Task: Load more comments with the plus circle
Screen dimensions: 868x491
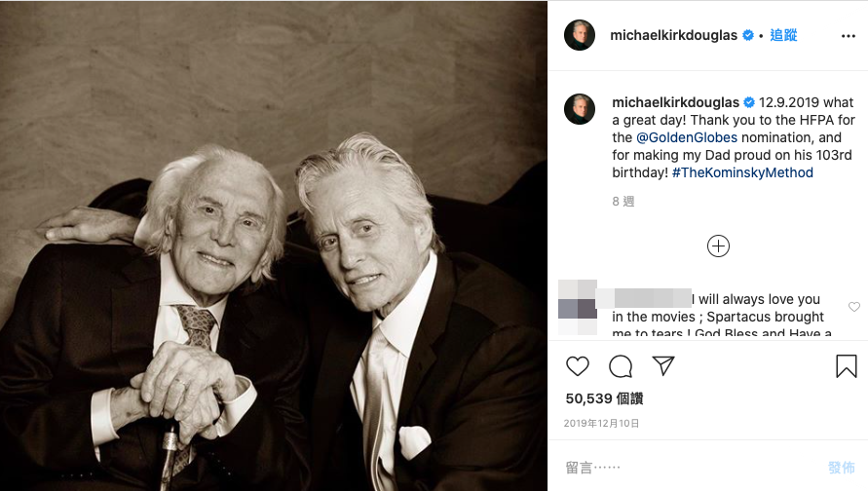Action: [718, 246]
